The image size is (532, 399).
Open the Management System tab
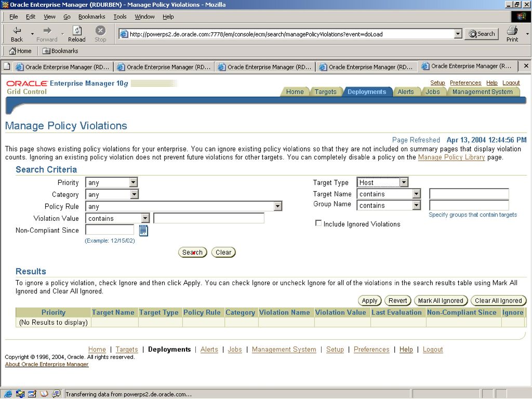point(482,92)
